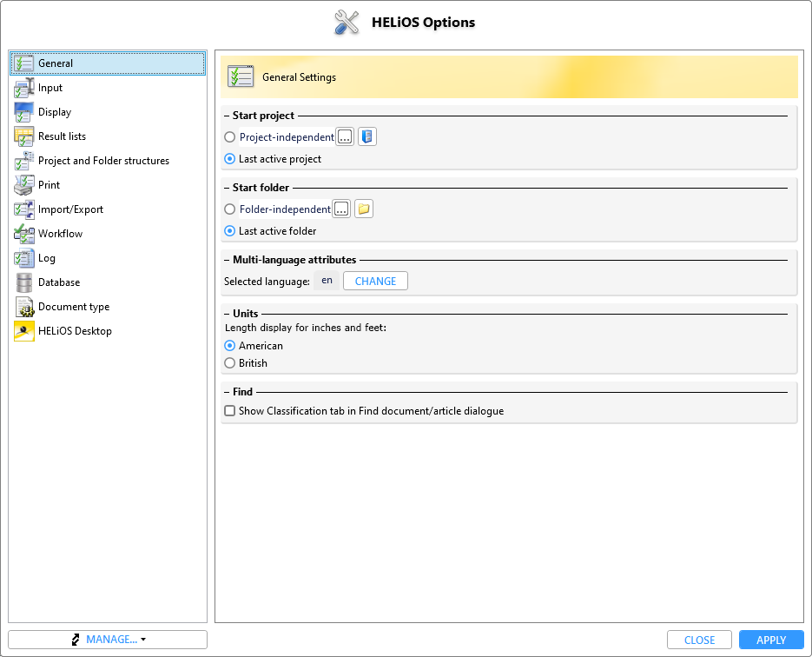Click the 'General Settings' heading text

click(299, 77)
